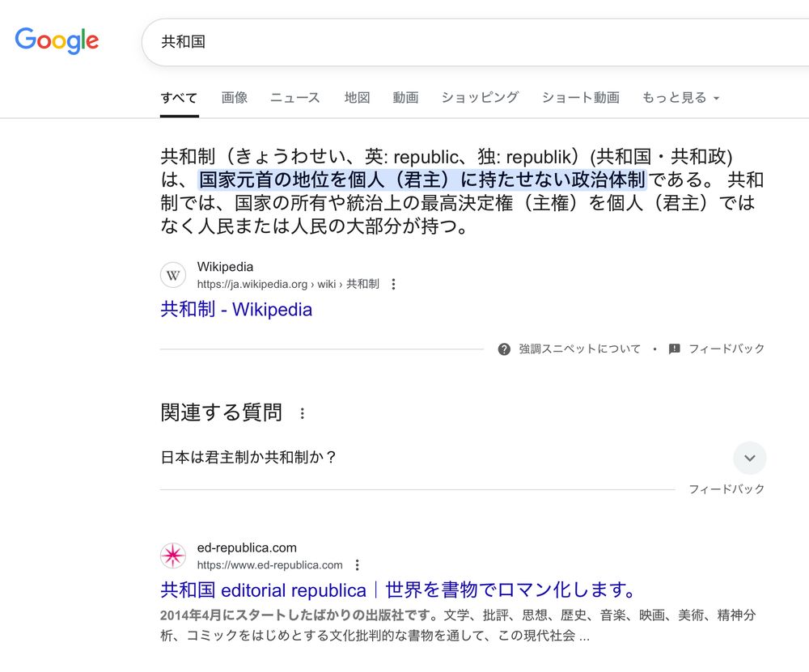The width and height of the screenshot is (809, 672).
Task: Click the Google logo
Action: (x=57, y=40)
